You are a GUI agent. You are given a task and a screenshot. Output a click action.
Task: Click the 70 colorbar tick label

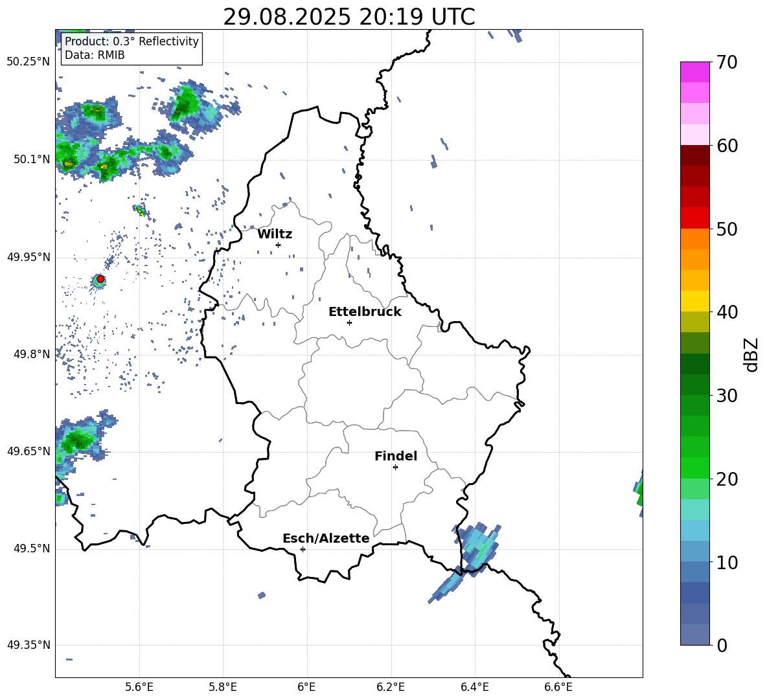coord(727,63)
